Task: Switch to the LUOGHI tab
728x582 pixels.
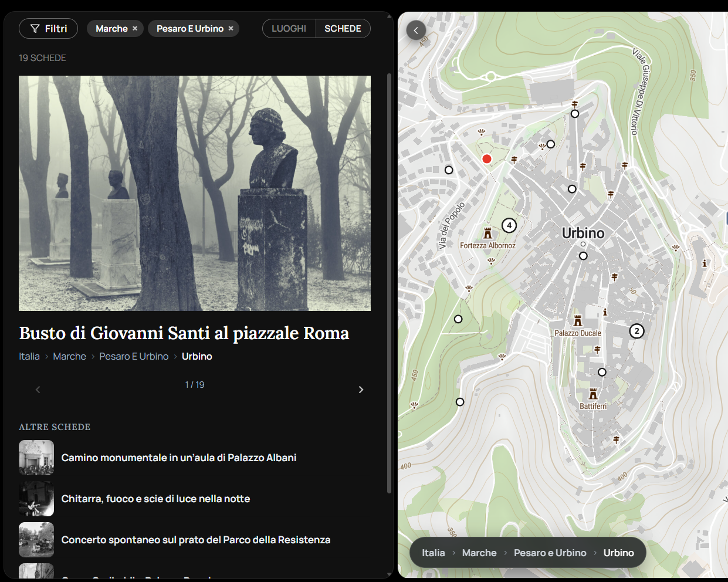Action: click(289, 28)
